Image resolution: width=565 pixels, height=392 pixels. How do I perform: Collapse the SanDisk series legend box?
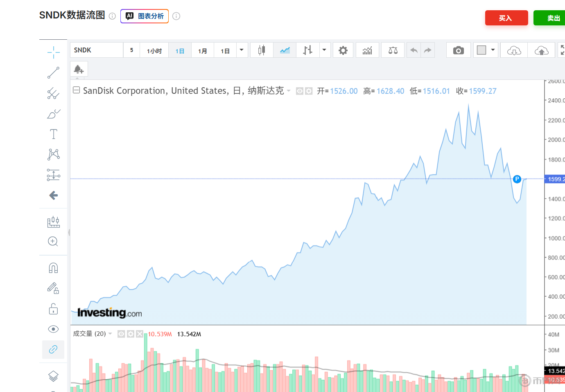[76, 90]
